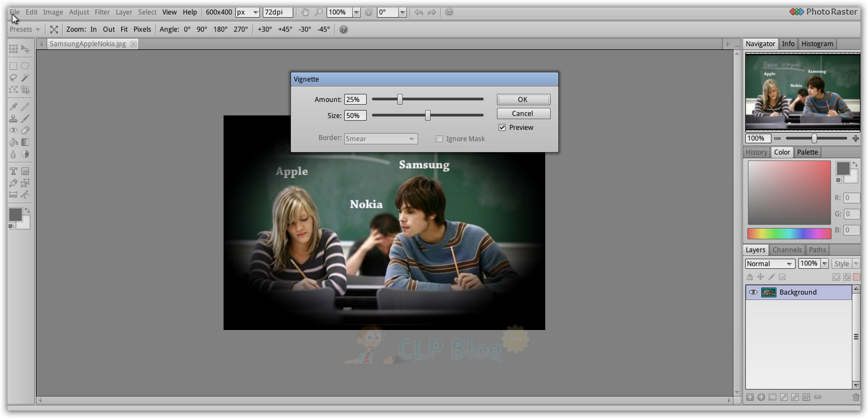The image size is (868, 418).
Task: Click the Undo arrow
Action: tap(419, 12)
